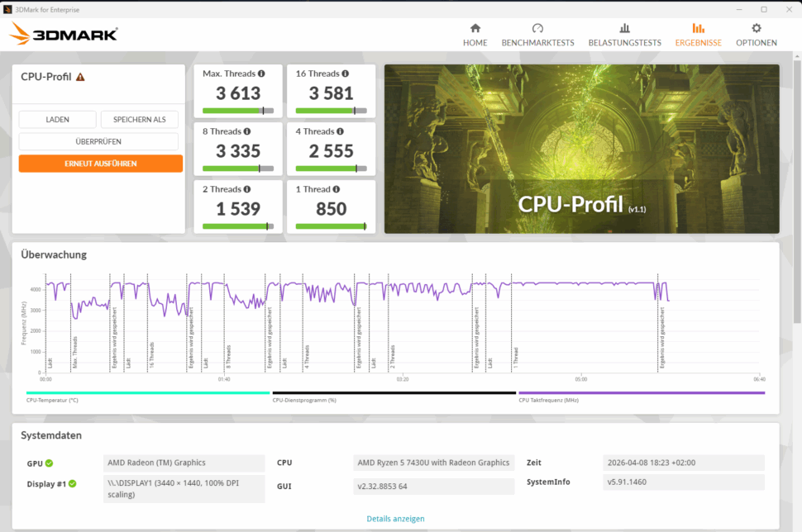This screenshot has height=532, width=802.
Task: Click the 4 Threads marker in the chart
Action: (307, 357)
